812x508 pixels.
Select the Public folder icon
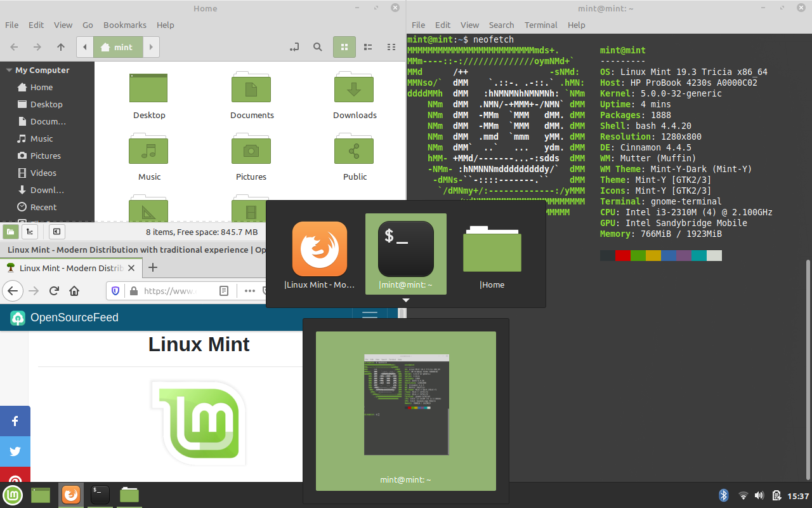[x=354, y=149]
